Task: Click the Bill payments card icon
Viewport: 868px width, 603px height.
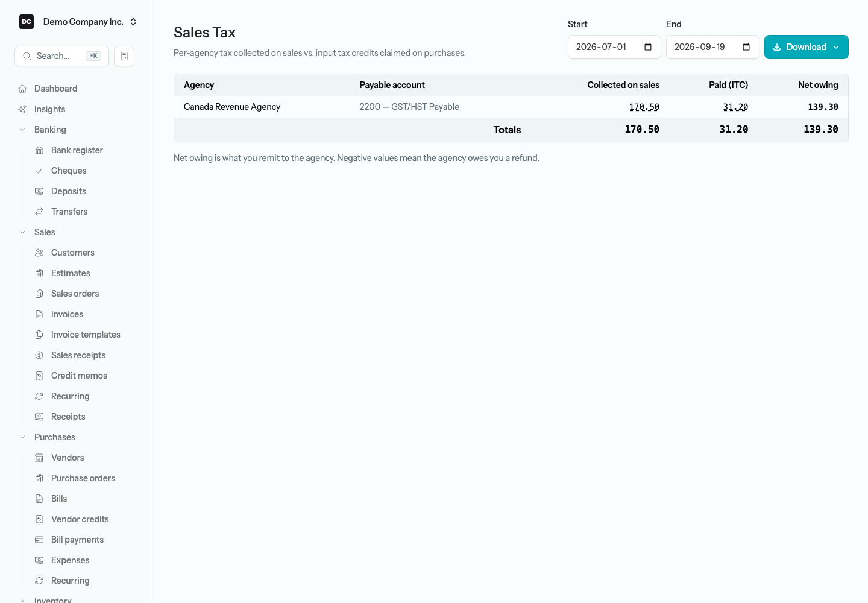Action: 39,540
